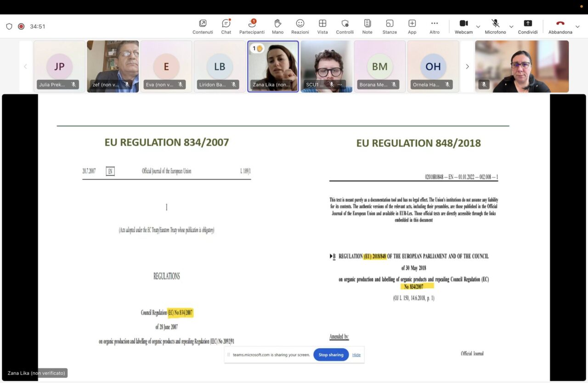Expand the Abbandona options arrow

click(577, 27)
